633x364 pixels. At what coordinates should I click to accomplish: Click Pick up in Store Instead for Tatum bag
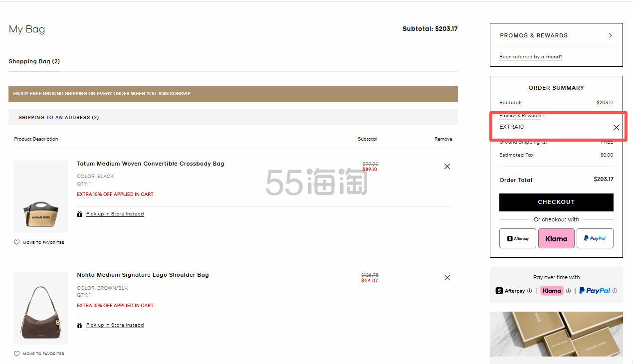point(115,214)
